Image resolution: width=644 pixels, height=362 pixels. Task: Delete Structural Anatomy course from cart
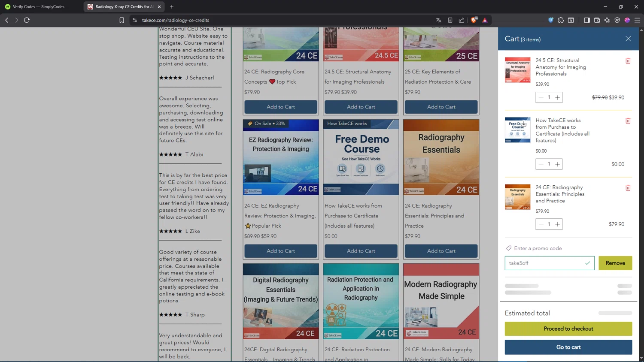coord(628,61)
